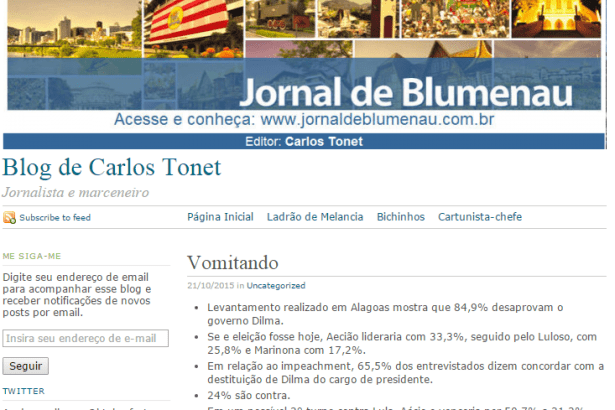Screen dimensions: 615x410
Task: Open the Ladrão de Melancia page
Action: [x=315, y=217]
